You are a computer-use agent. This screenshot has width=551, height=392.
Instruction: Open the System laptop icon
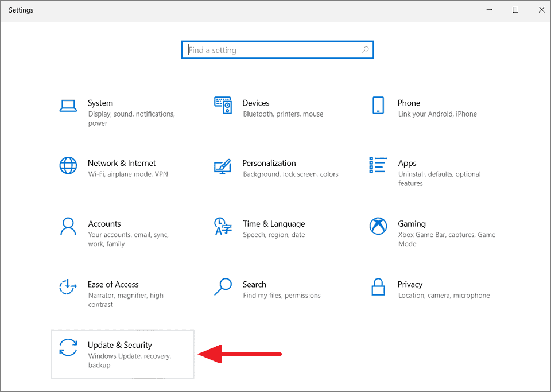coord(68,106)
